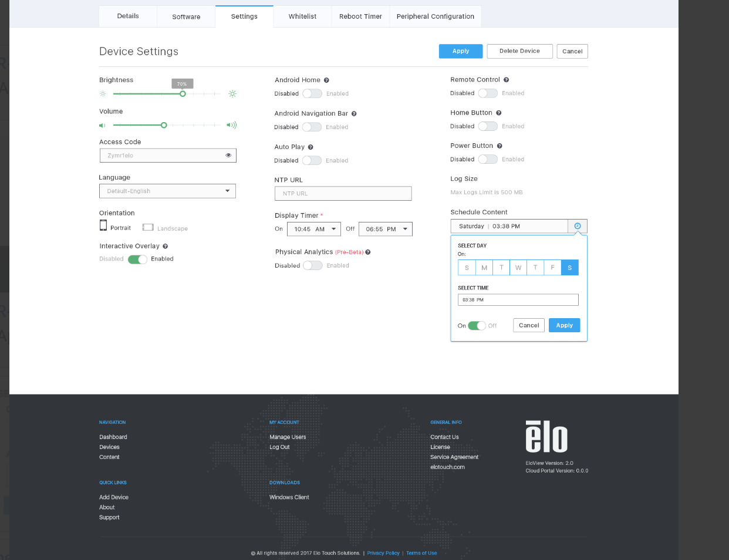Click the Auto Play help icon
The height and width of the screenshot is (560, 729).
click(310, 147)
